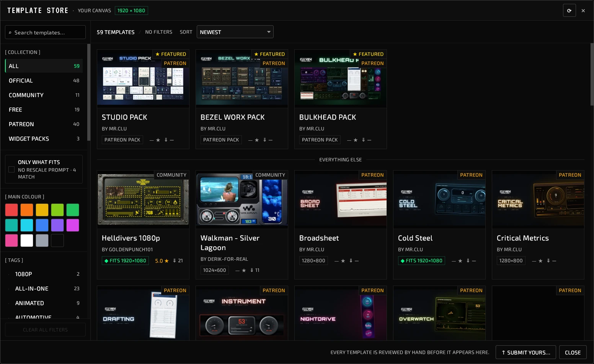Select the ALL collection
594x364 pixels.
point(44,66)
